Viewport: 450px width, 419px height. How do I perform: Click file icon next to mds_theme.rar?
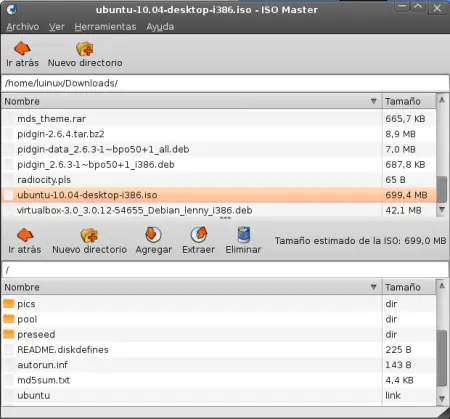pos(9,119)
